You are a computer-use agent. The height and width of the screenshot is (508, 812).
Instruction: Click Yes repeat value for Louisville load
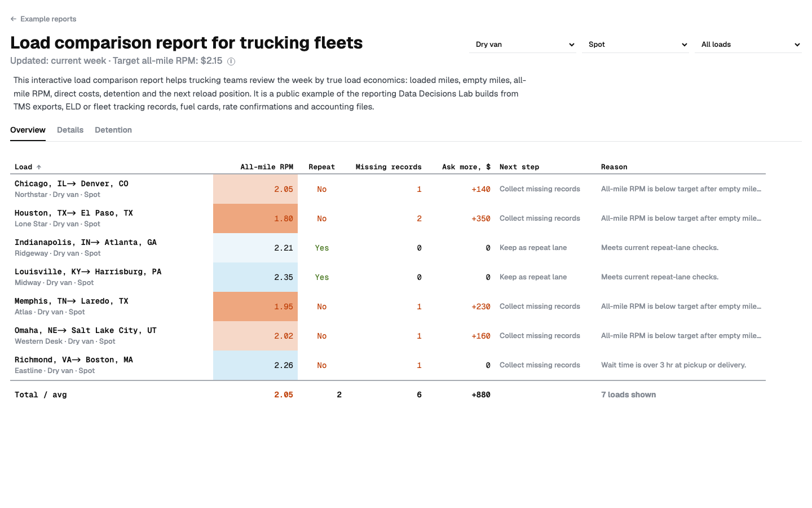coord(322,278)
